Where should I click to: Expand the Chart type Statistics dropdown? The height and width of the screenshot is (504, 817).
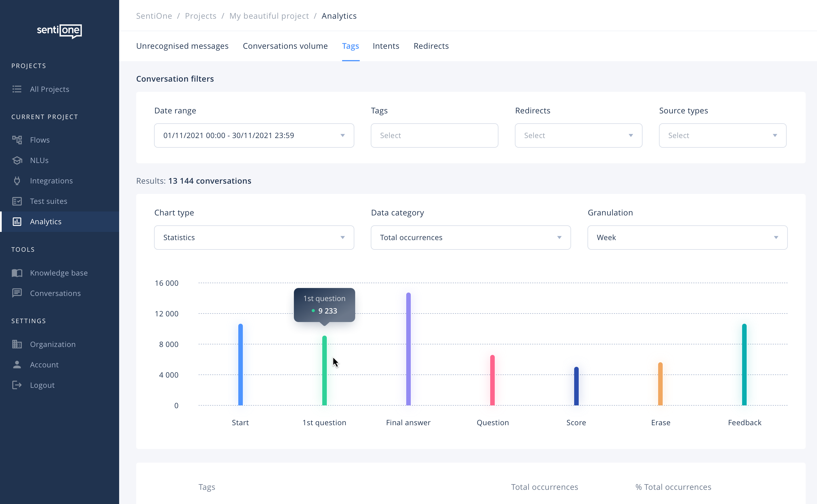pos(254,237)
